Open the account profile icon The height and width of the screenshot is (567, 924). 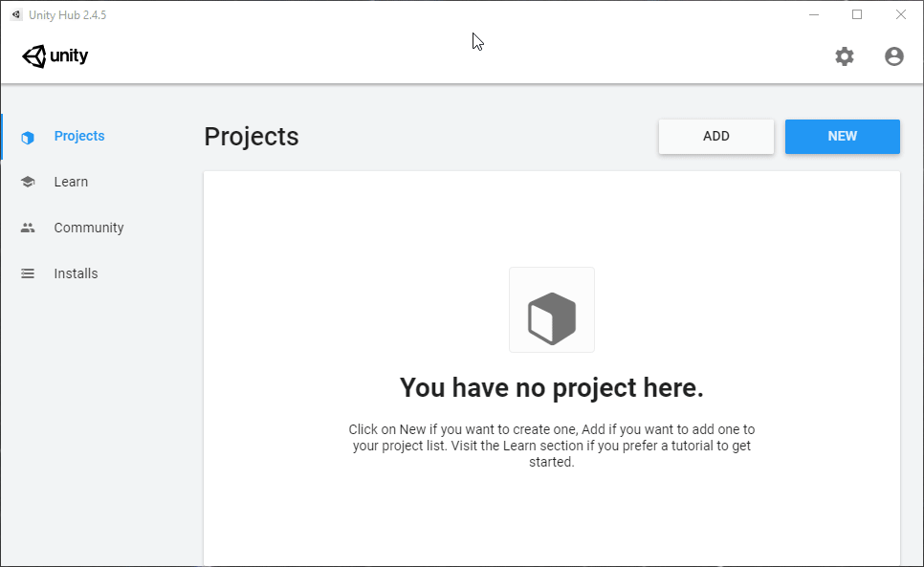point(893,56)
